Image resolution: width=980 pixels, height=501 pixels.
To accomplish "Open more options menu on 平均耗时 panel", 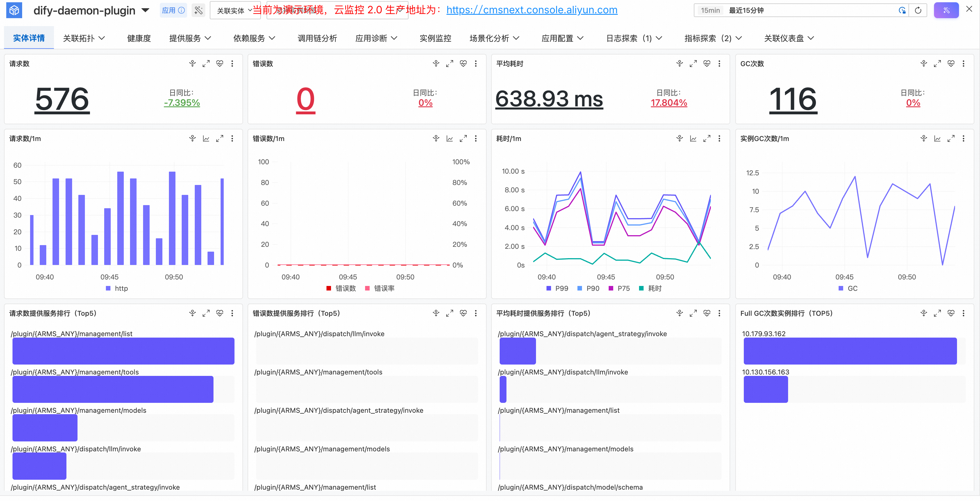I will pyautogui.click(x=719, y=64).
